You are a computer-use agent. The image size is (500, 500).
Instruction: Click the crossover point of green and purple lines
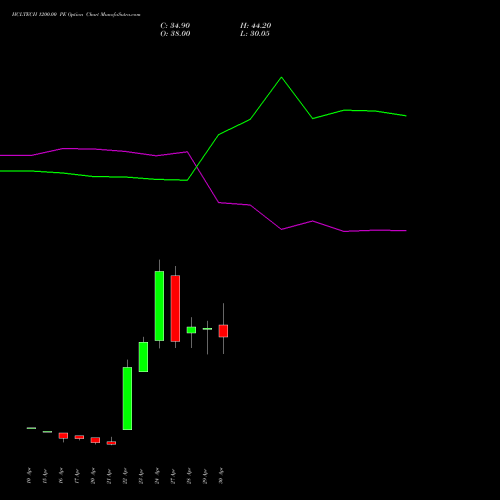coord(197,167)
